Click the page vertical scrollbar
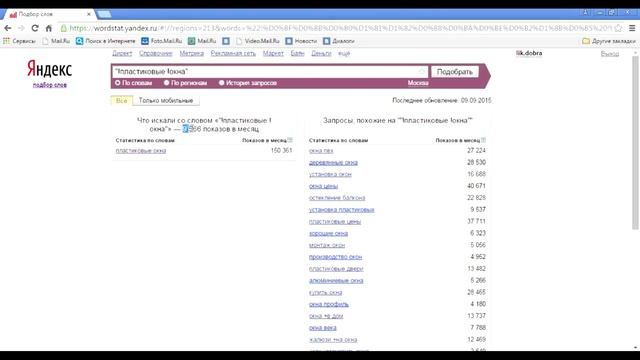The image size is (640, 360). tap(635, 143)
